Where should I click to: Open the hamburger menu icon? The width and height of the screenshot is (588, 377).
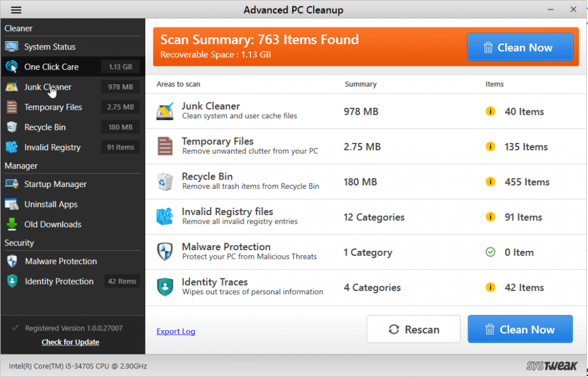pyautogui.click(x=16, y=10)
